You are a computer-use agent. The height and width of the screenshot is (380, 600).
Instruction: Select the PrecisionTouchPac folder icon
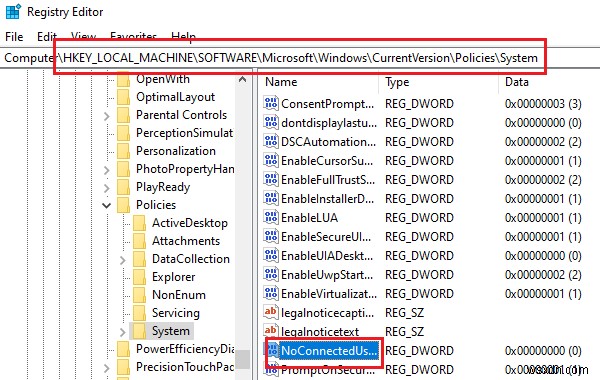click(123, 367)
